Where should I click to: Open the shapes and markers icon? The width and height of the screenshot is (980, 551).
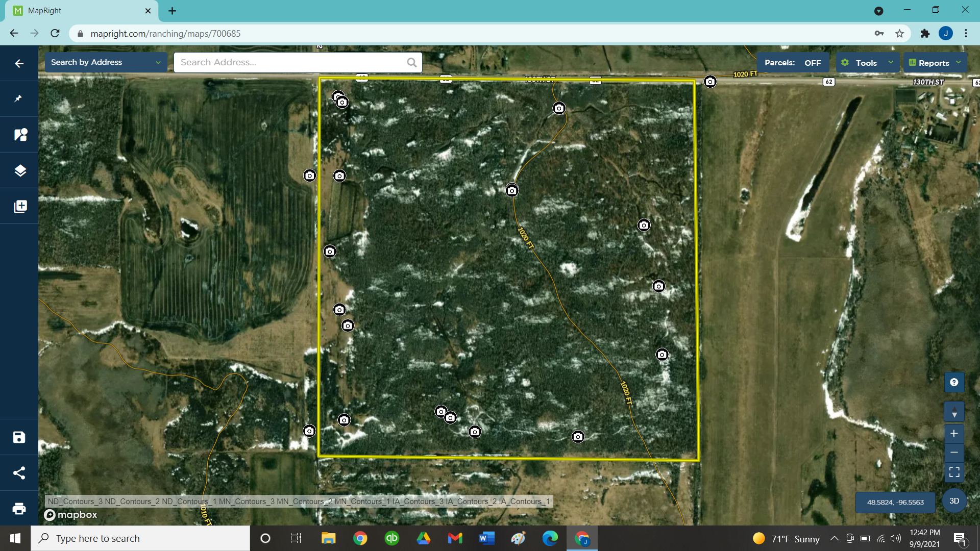(19, 135)
